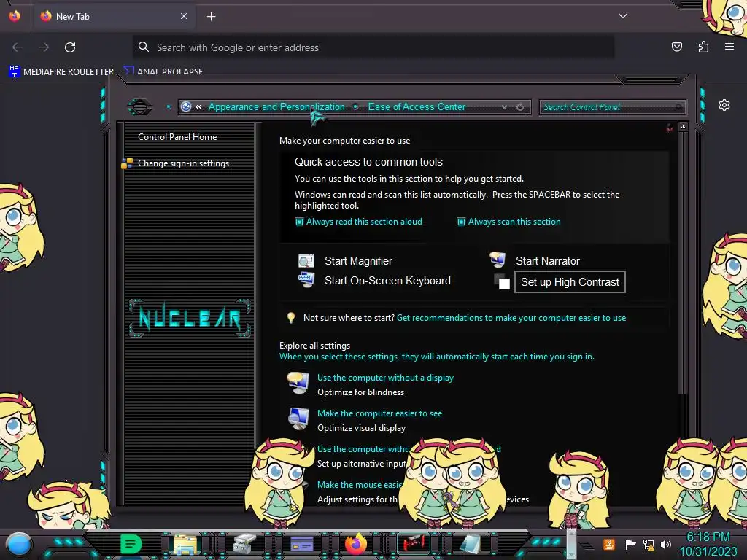Click the "Explore all settings" heading
This screenshot has width=747, height=560.
point(314,345)
